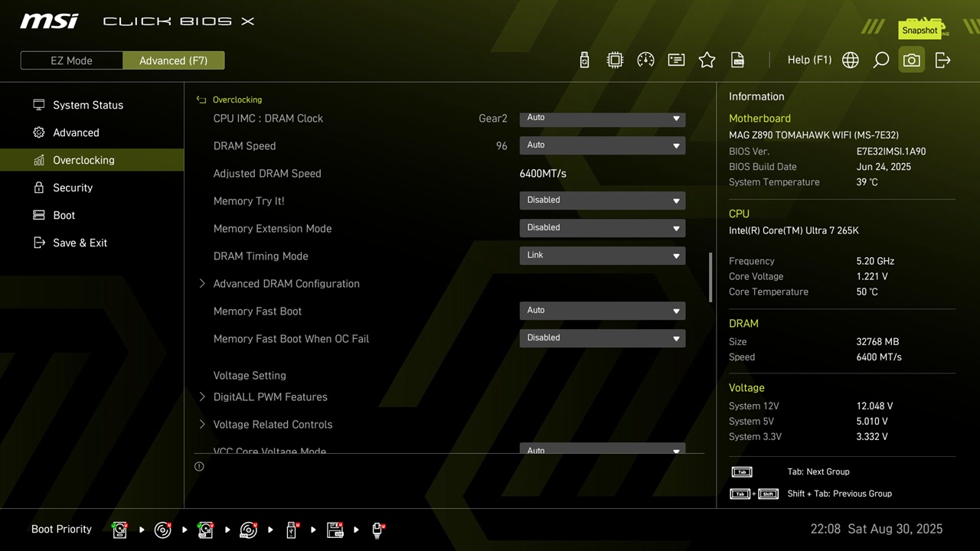Click the CPU Frequency value 5.20 GHz
This screenshot has width=980, height=551.
pyautogui.click(x=875, y=261)
